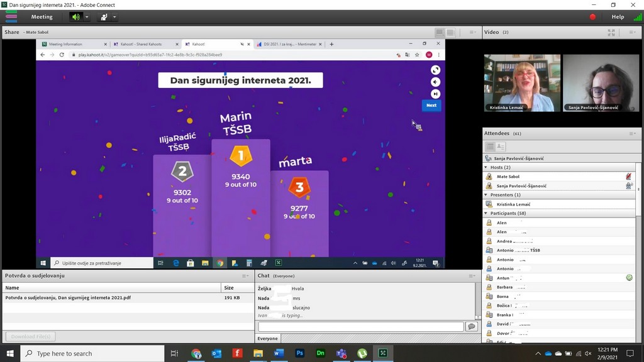Click the Kahoot Next button
Viewport: 644px width, 362px height.
[x=431, y=106]
